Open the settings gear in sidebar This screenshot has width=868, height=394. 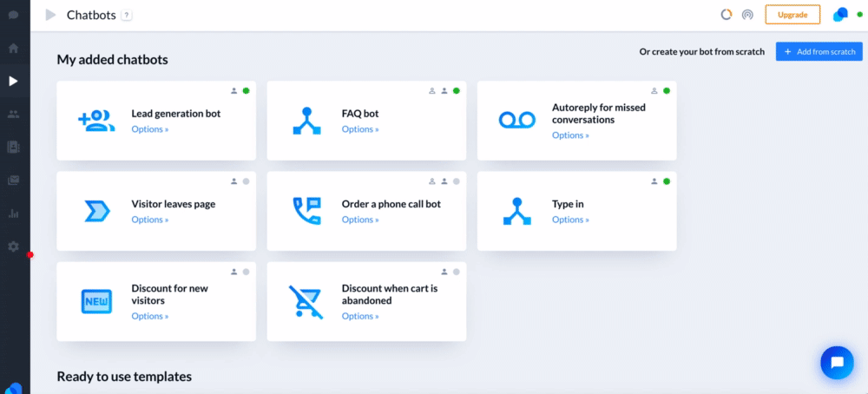(x=13, y=246)
